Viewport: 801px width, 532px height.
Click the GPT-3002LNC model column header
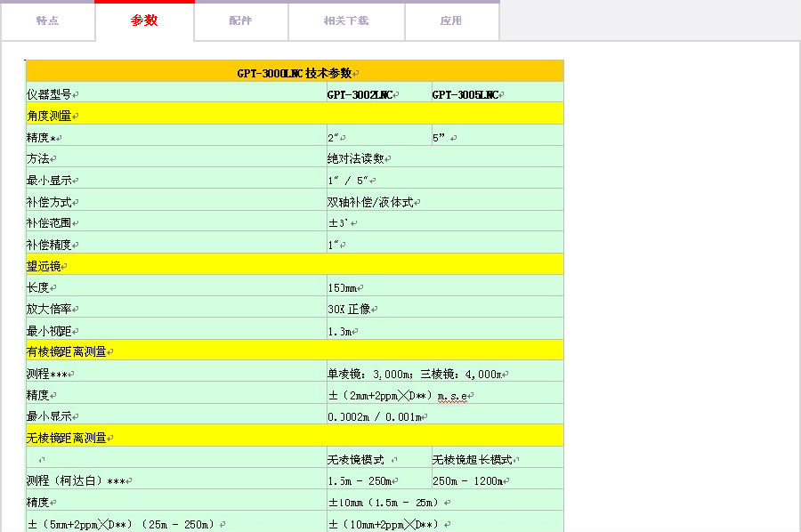tap(360, 94)
